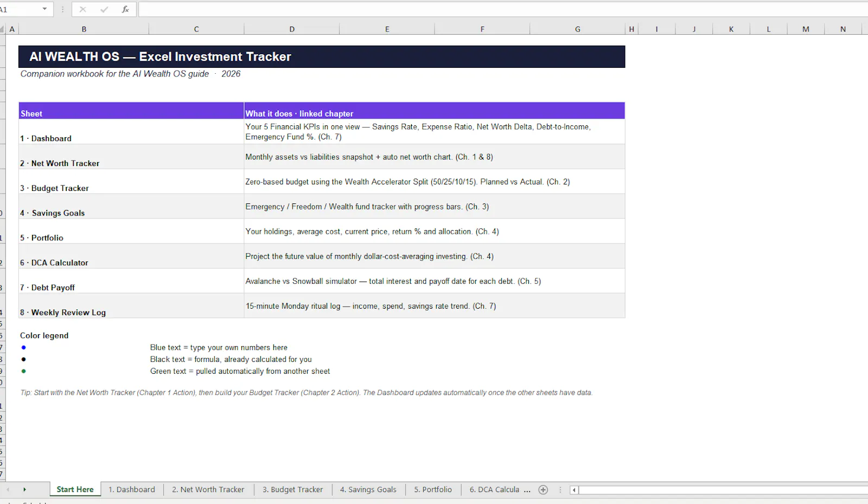Click the green legend dot
This screenshot has width=868, height=504.
coord(23,372)
